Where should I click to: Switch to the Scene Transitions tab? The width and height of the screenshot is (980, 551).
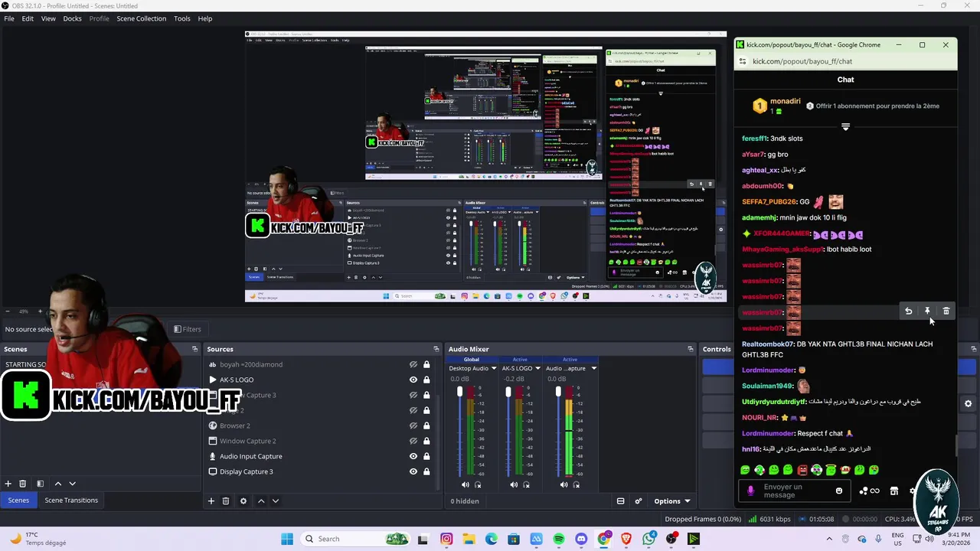point(71,500)
